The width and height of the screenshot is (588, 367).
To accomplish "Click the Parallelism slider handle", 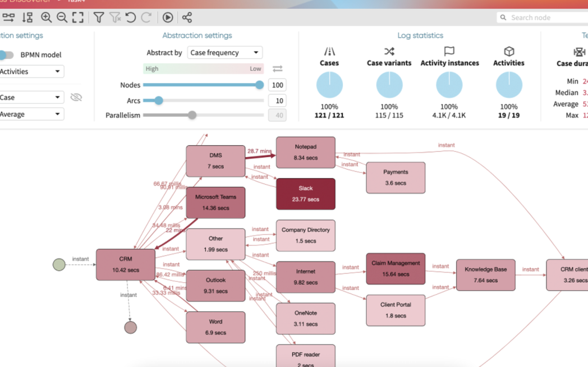I will [x=192, y=115].
